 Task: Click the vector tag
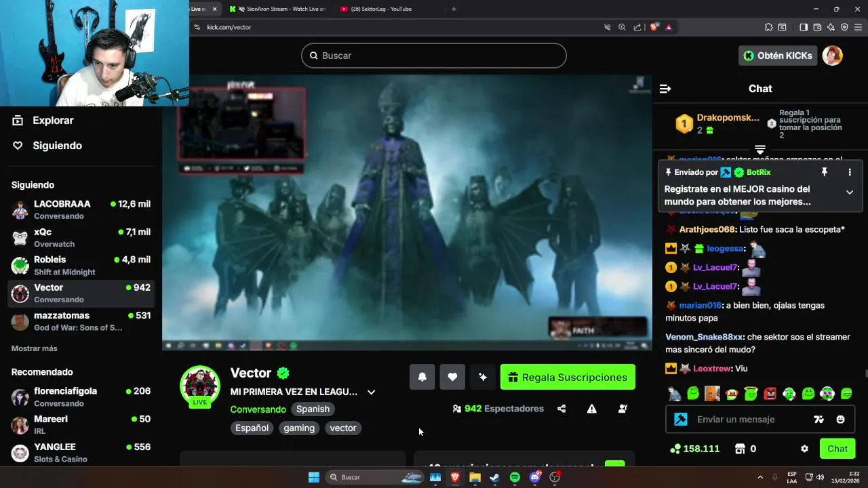point(343,428)
